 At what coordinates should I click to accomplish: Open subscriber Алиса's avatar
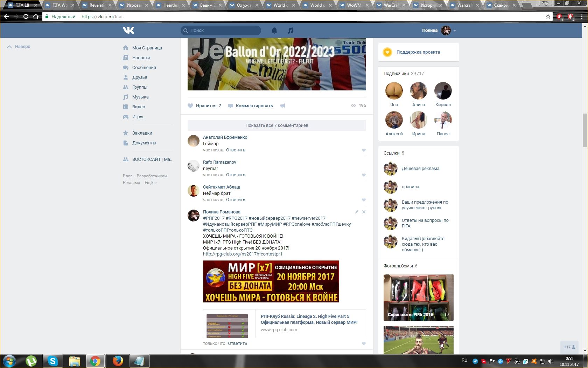[x=419, y=91]
